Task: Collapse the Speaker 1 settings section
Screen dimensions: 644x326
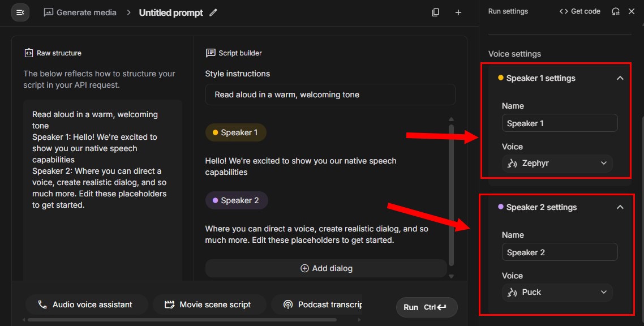Action: click(x=620, y=78)
